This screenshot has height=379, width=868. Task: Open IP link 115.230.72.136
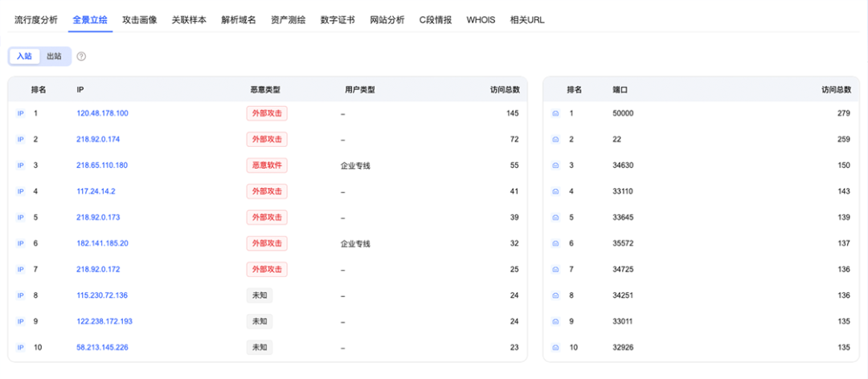102,295
